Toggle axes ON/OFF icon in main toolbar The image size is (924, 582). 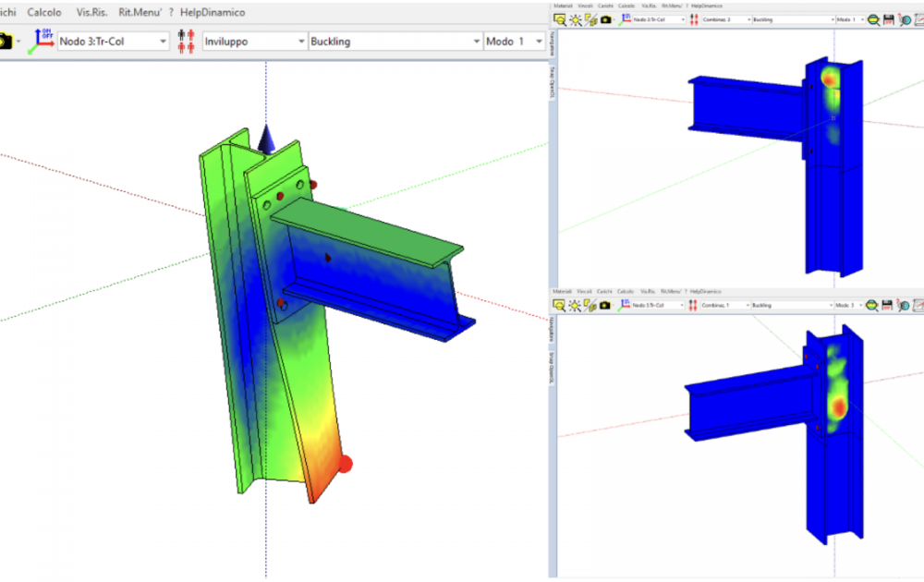[40, 42]
